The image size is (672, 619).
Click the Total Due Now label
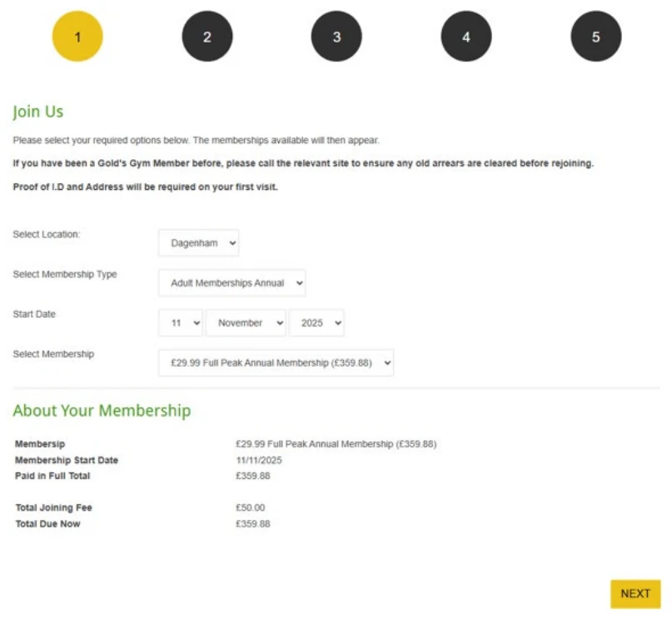(x=47, y=524)
